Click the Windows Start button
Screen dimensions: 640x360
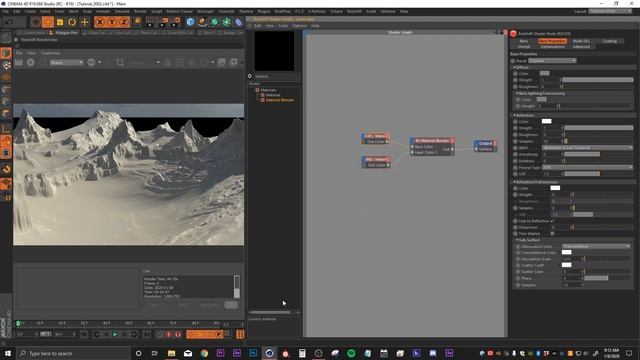click(x=8, y=353)
